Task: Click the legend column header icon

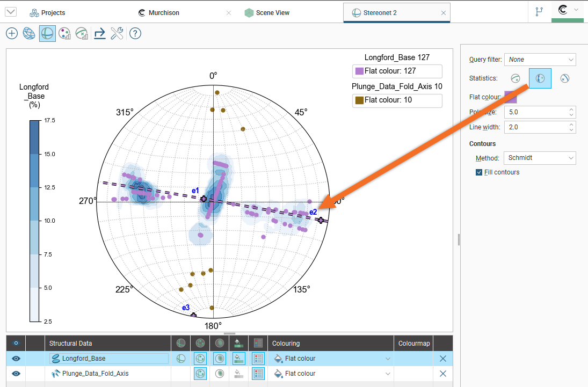Action: pyautogui.click(x=258, y=343)
